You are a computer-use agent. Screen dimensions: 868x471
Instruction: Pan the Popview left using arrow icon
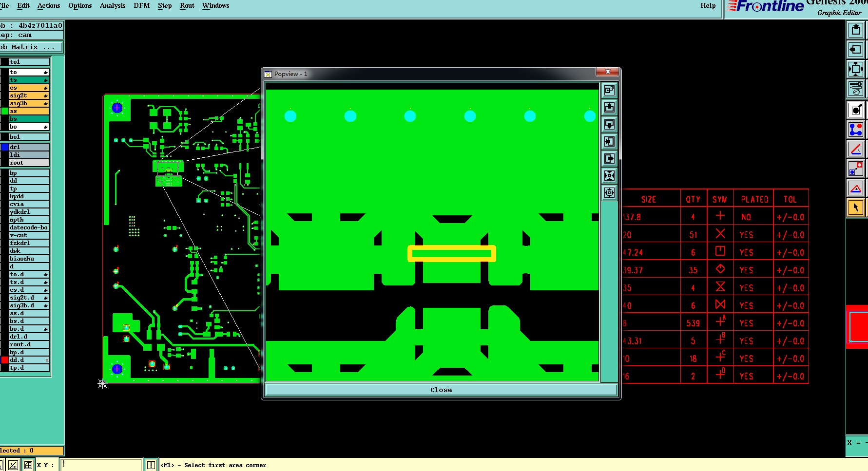[x=609, y=141]
